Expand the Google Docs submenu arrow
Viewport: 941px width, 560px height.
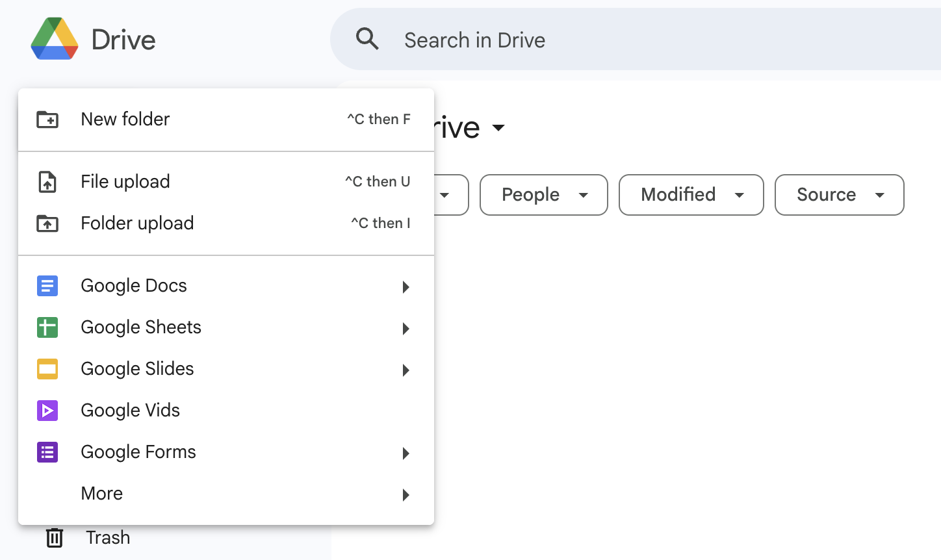click(x=406, y=286)
